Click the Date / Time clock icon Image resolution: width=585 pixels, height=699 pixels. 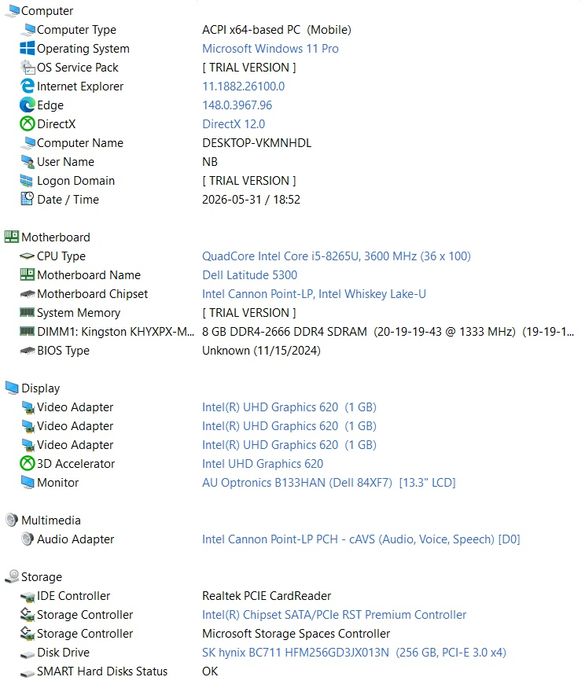pos(27,199)
